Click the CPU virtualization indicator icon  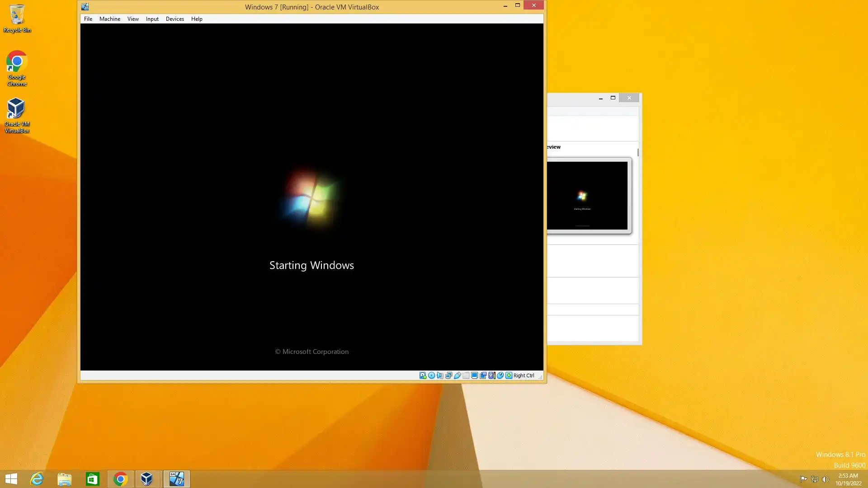[x=491, y=375]
